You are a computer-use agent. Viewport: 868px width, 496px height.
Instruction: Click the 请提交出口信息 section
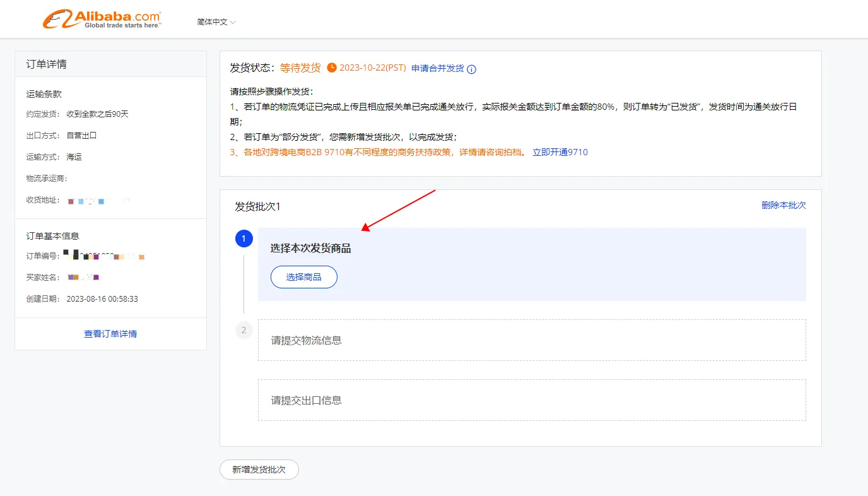click(x=531, y=400)
